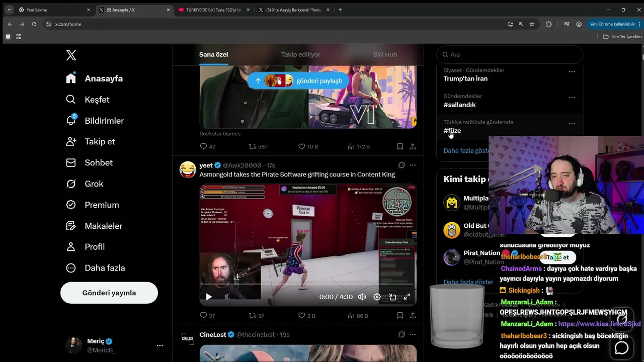Open Bildirimler notifications
Screen dimensions: 644x362
pyautogui.click(x=95, y=121)
